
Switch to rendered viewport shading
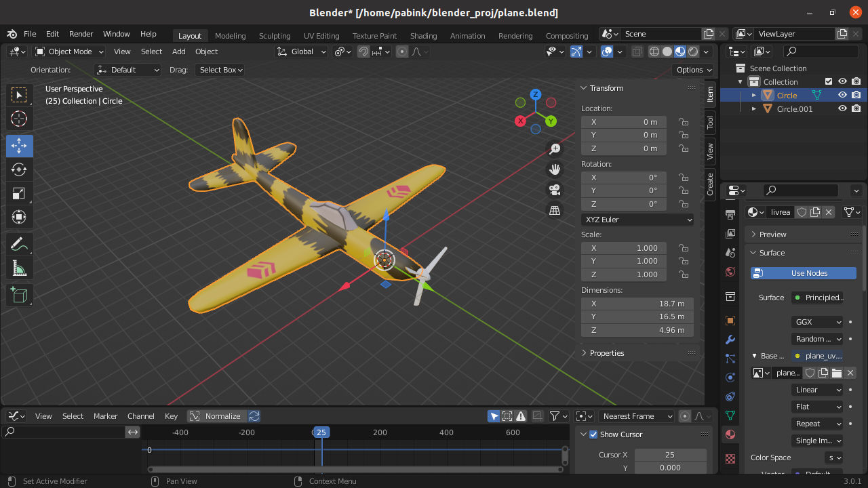coord(693,52)
